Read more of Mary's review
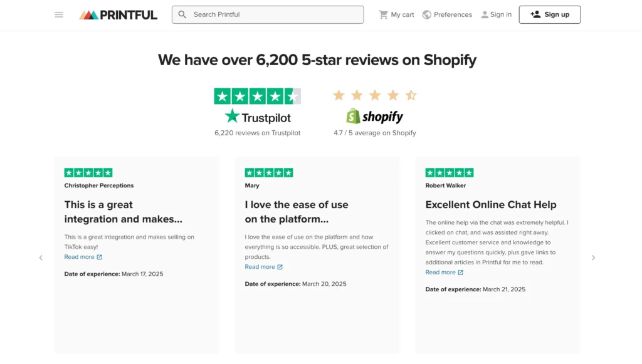The image size is (642, 364). tap(260, 267)
